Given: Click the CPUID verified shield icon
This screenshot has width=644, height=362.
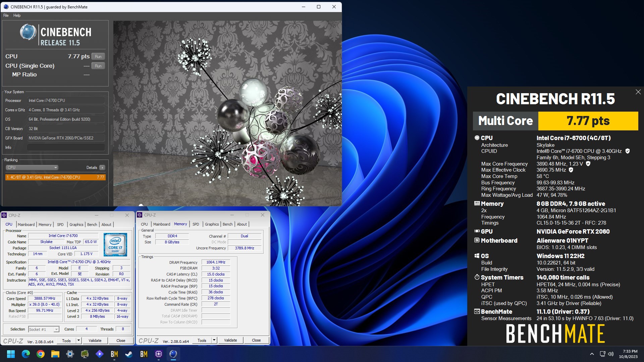Looking at the screenshot, I should coord(628,151).
